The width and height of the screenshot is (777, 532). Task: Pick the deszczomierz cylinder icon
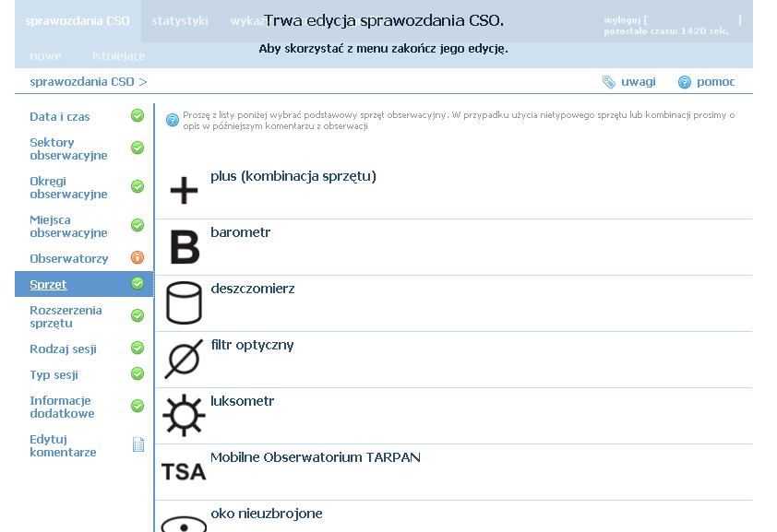click(x=184, y=302)
